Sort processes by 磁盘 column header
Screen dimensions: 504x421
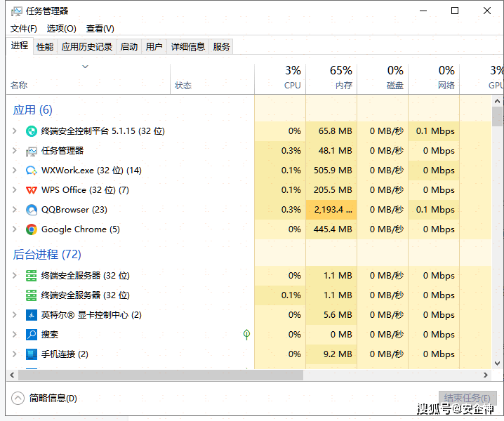[383, 79]
